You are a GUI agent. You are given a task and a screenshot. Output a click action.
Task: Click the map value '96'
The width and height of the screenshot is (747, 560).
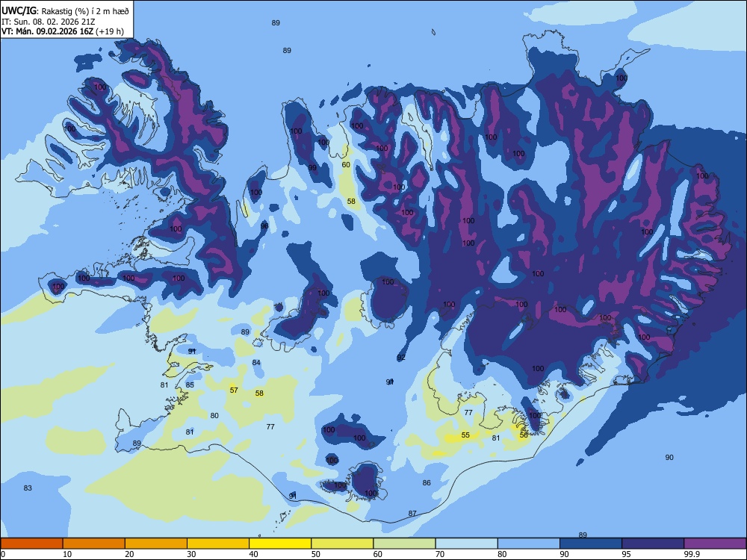[x=264, y=226]
